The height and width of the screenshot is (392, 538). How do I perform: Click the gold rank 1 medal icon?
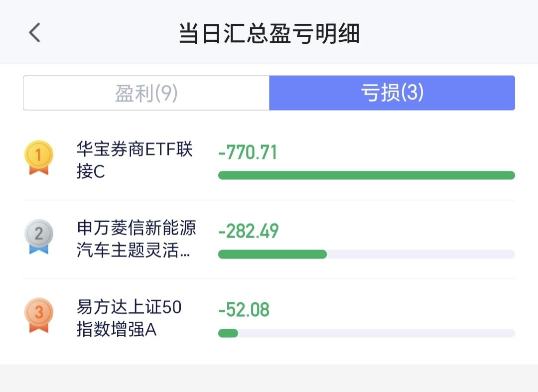[x=39, y=158]
